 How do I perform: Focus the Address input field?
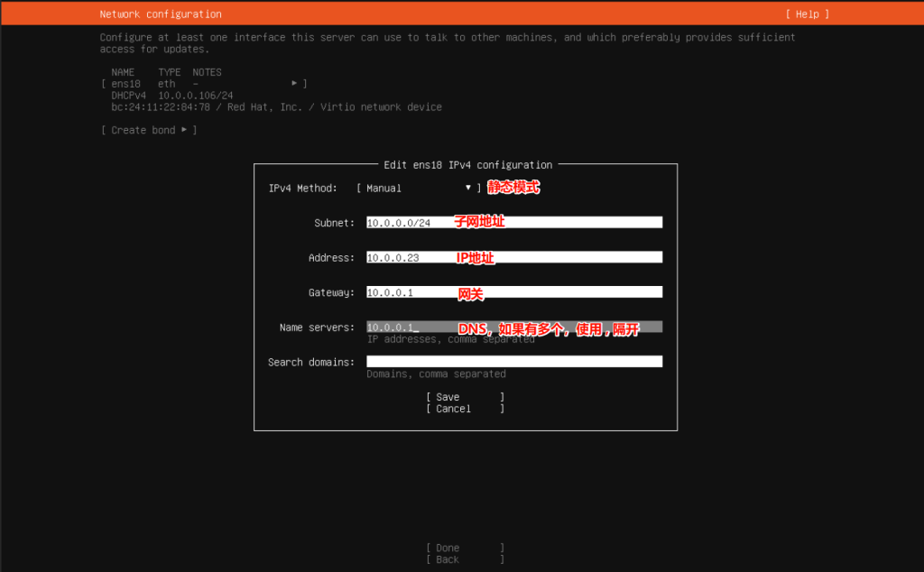(513, 257)
